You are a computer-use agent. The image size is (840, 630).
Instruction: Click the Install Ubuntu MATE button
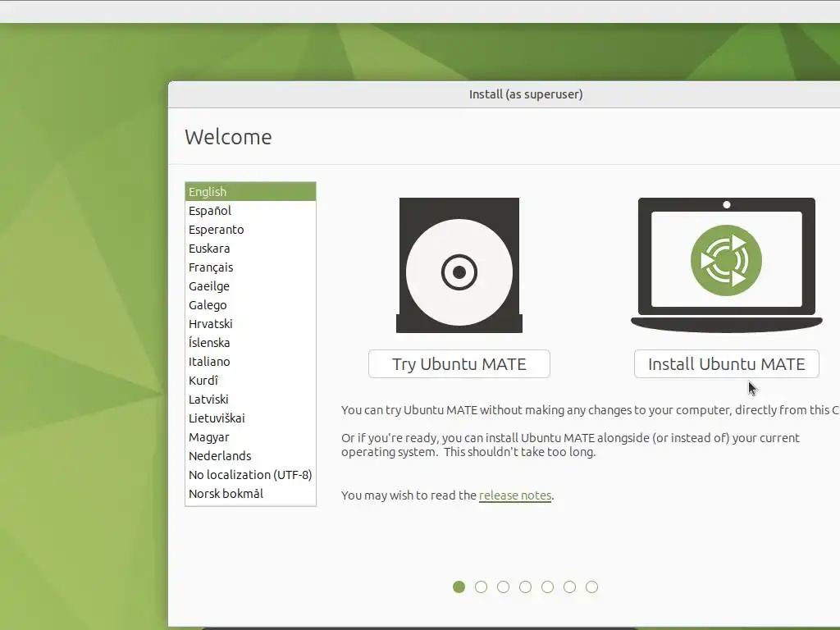pos(727,363)
